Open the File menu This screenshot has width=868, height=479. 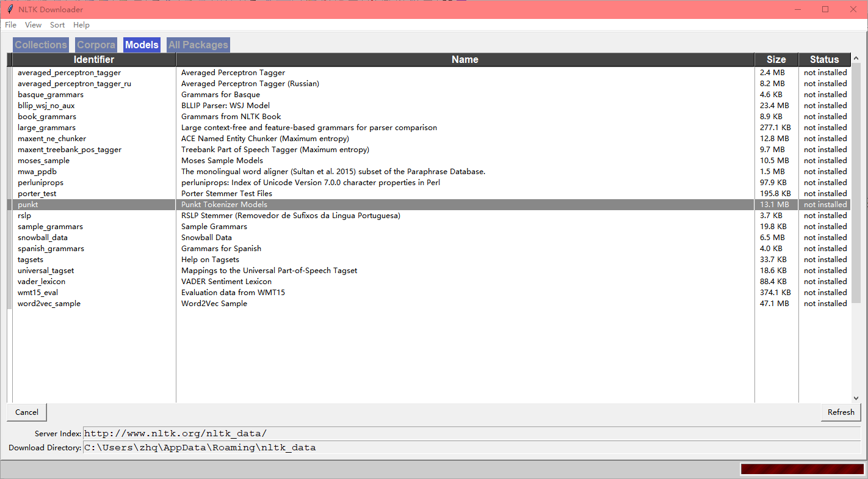(10, 25)
